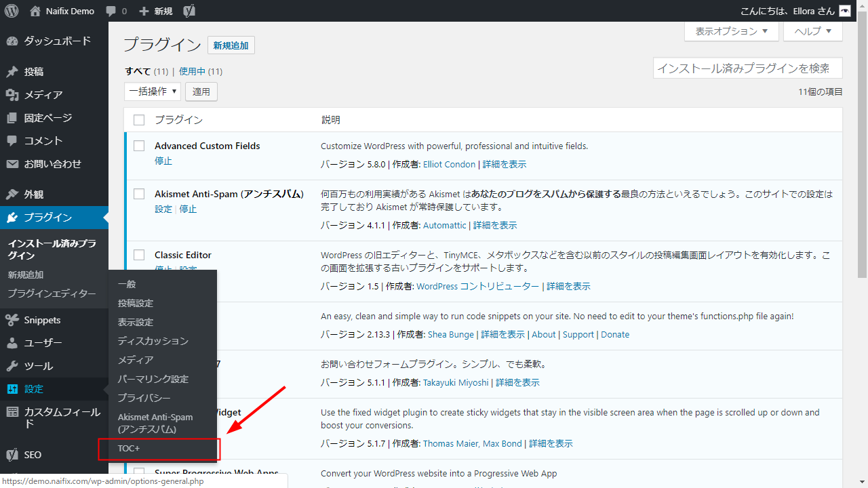This screenshot has width=868, height=488.
Task: Click the Support link for Snippets
Action: [578, 334]
